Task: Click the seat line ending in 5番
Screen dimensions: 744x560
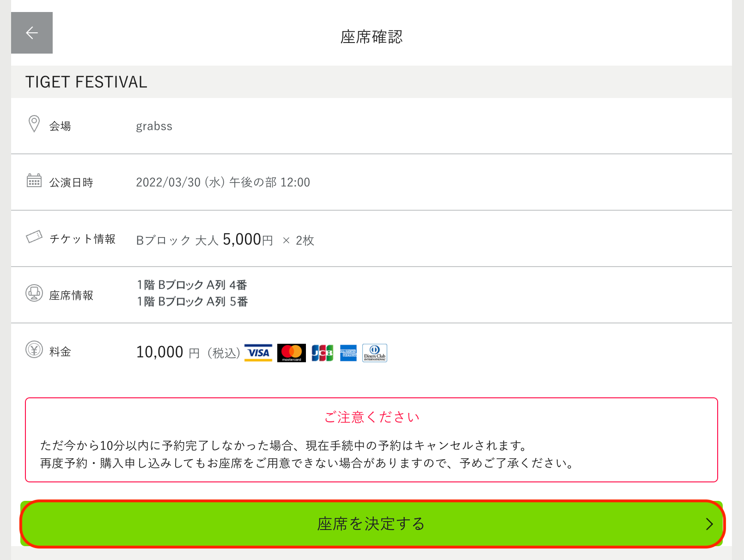Action: (x=192, y=301)
